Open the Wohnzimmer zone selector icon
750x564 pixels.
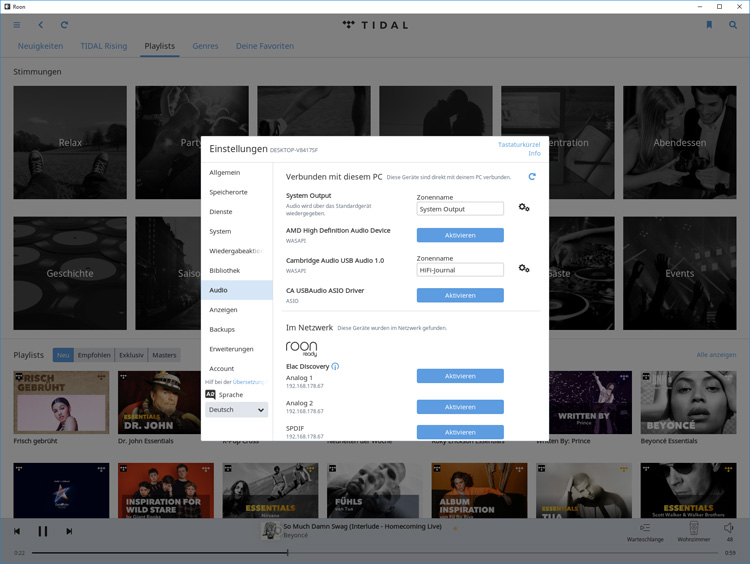(694, 528)
